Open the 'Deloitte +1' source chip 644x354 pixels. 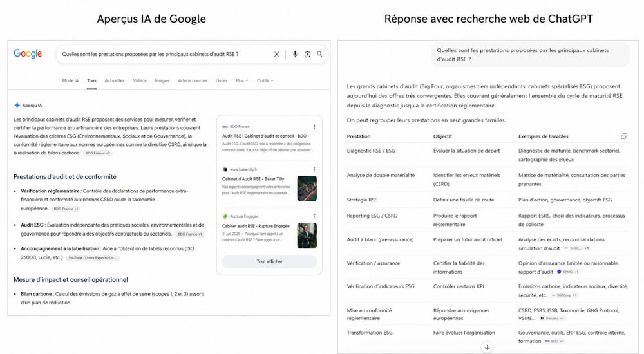click(x=553, y=318)
